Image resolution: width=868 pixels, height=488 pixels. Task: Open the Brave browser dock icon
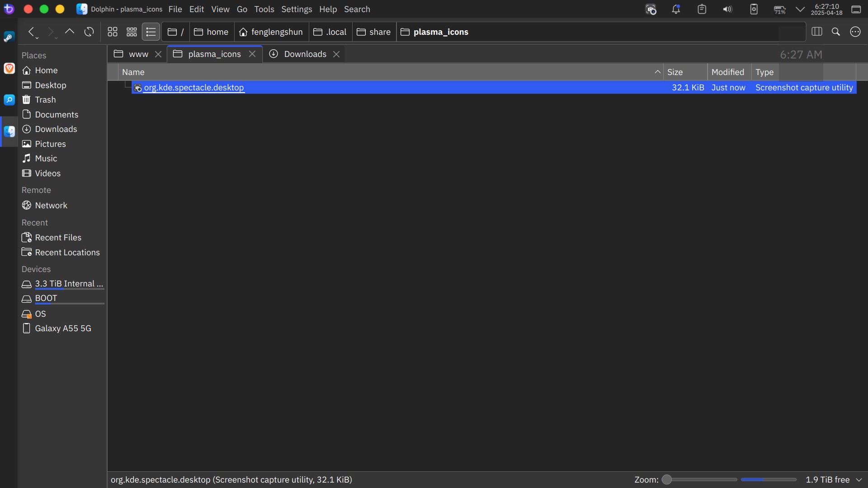tap(9, 68)
